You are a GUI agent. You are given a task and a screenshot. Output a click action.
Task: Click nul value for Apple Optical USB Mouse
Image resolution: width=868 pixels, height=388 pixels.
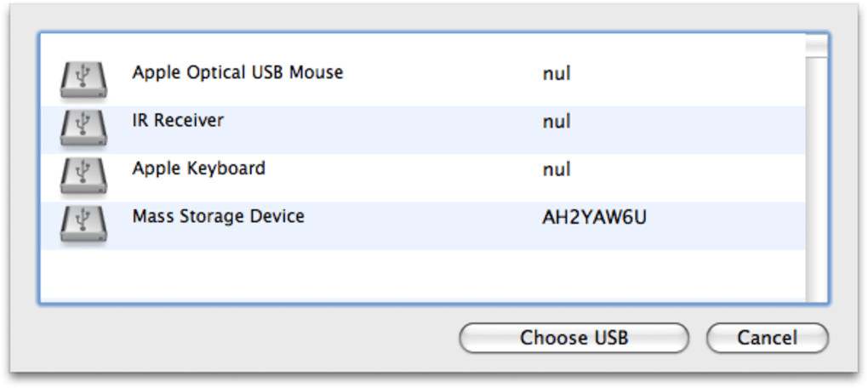tap(557, 74)
